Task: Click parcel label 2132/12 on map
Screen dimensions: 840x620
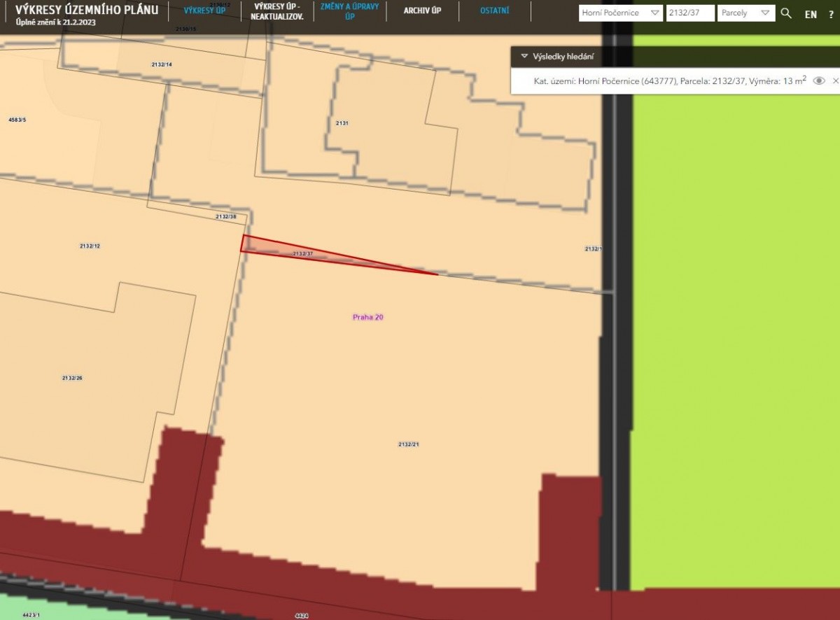Action: coord(90,246)
